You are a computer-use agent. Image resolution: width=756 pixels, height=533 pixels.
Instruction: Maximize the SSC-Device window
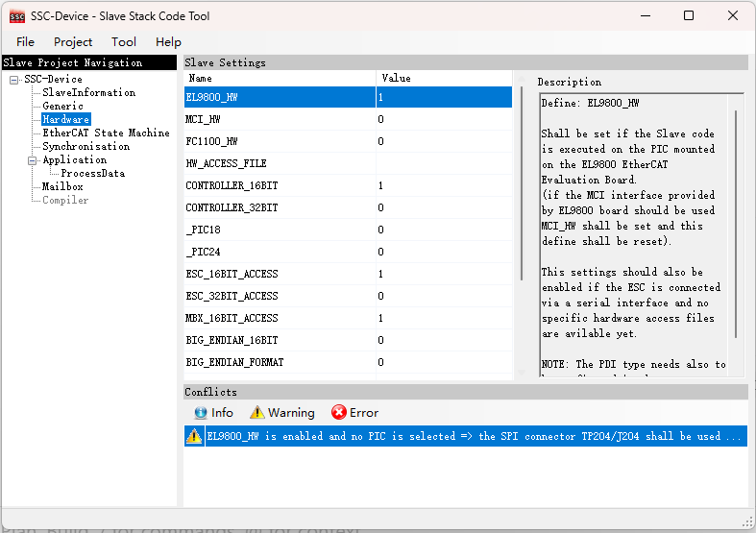pyautogui.click(x=689, y=16)
